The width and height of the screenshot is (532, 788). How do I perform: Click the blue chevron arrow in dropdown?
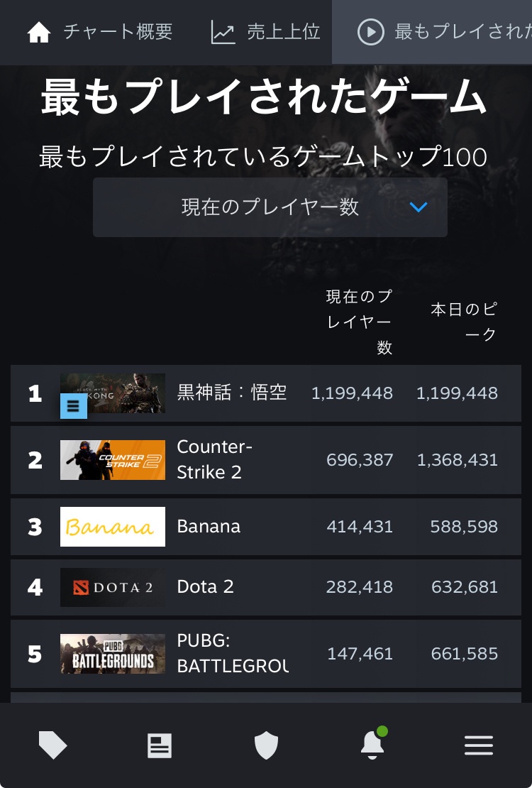(419, 207)
